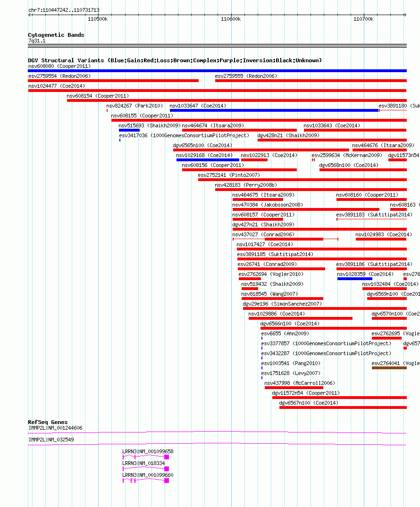The width and height of the screenshot is (420, 507).
Task: Click nsv464675 (Itsara2009) label
Action: pyautogui.click(x=263, y=195)
